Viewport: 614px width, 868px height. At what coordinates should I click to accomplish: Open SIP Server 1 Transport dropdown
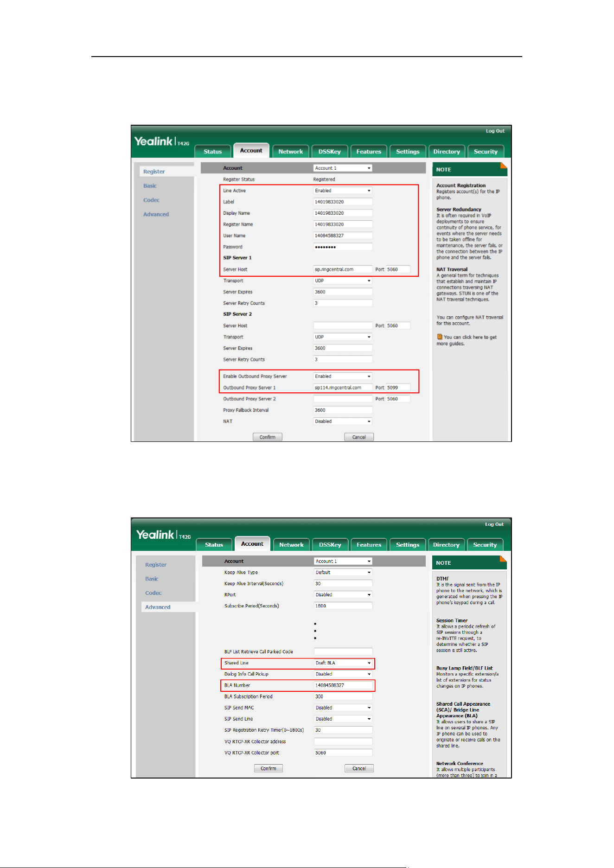point(343,281)
